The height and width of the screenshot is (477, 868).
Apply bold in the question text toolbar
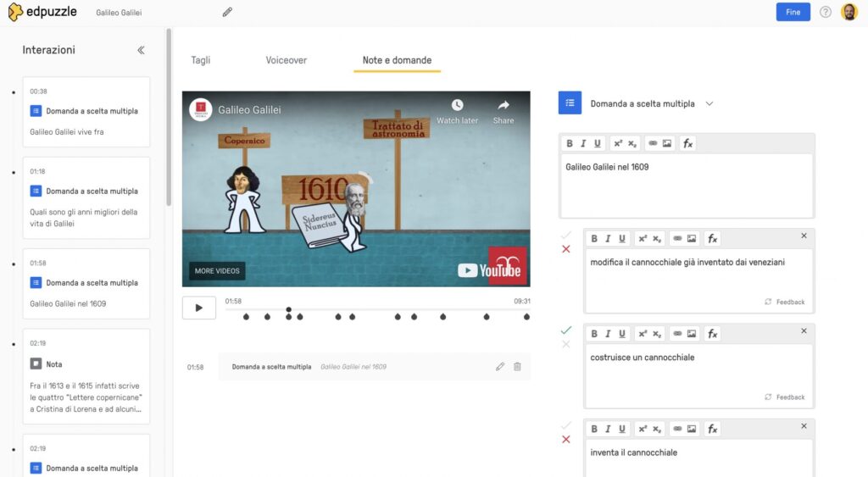coord(570,143)
